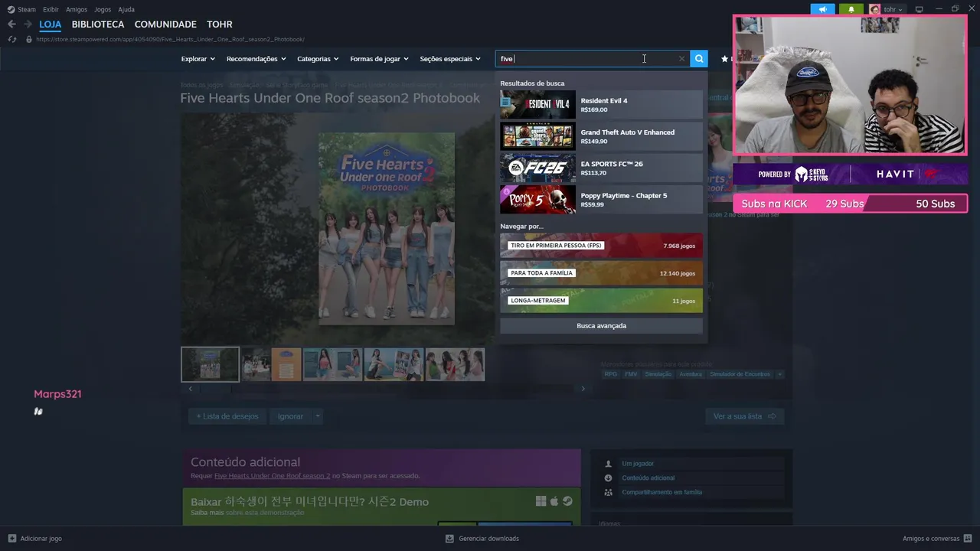
Task: Click the Windows platform icon on demo
Action: pos(541,501)
